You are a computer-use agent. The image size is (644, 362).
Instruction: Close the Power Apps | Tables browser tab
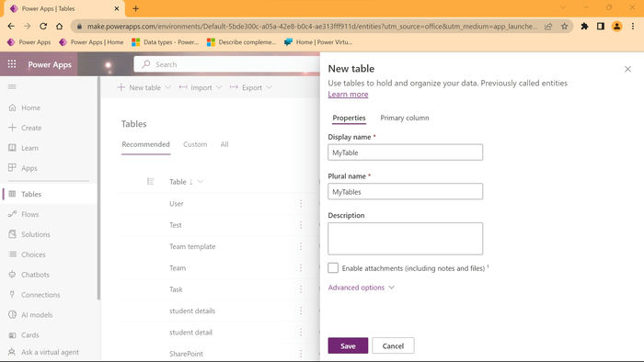[x=117, y=8]
